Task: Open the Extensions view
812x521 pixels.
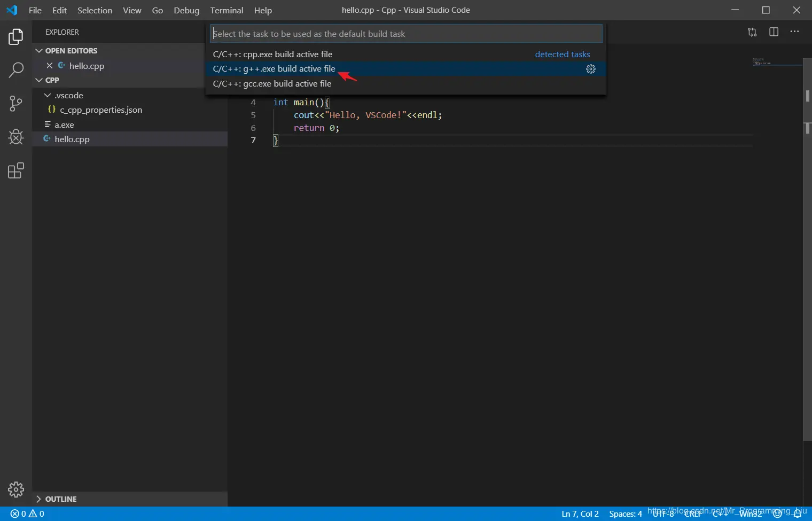Action: point(16,170)
